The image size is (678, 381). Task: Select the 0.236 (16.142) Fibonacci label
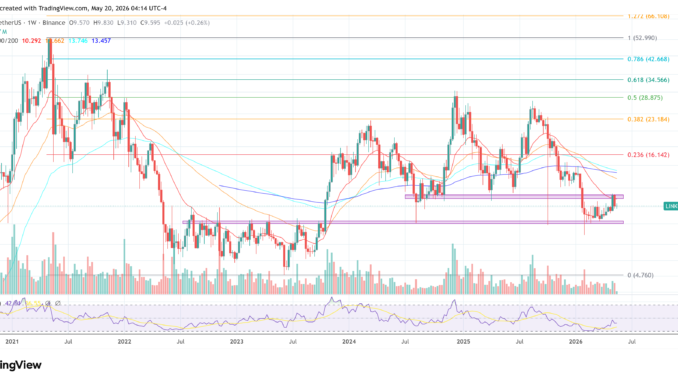coord(648,155)
